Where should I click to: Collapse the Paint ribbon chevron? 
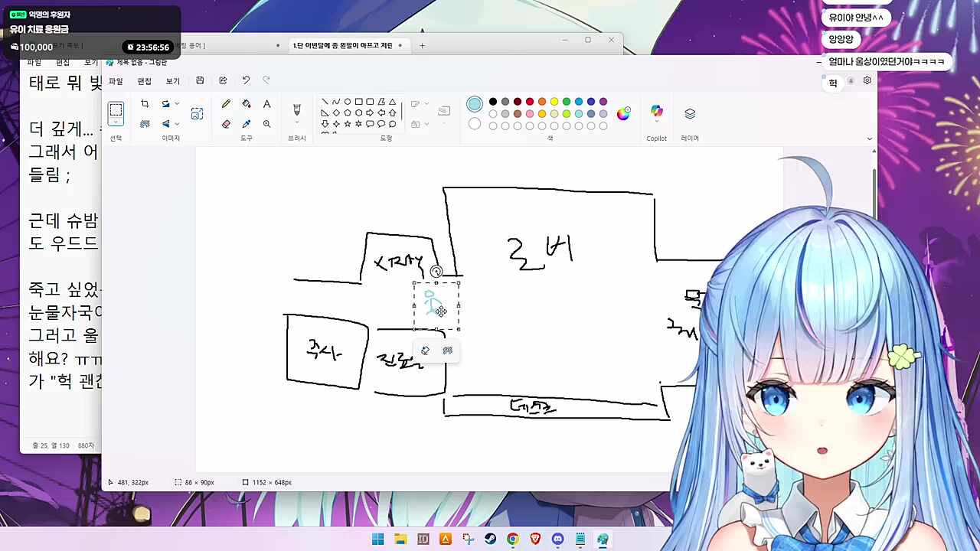click(870, 139)
